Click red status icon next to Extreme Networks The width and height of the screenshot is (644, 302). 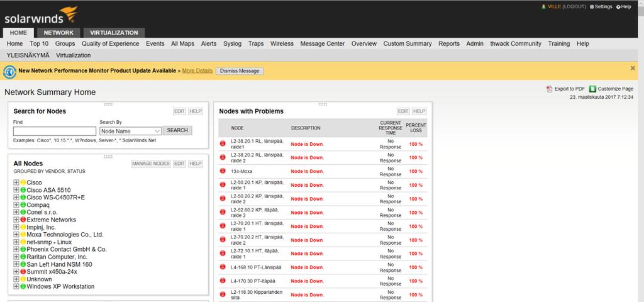point(23,220)
